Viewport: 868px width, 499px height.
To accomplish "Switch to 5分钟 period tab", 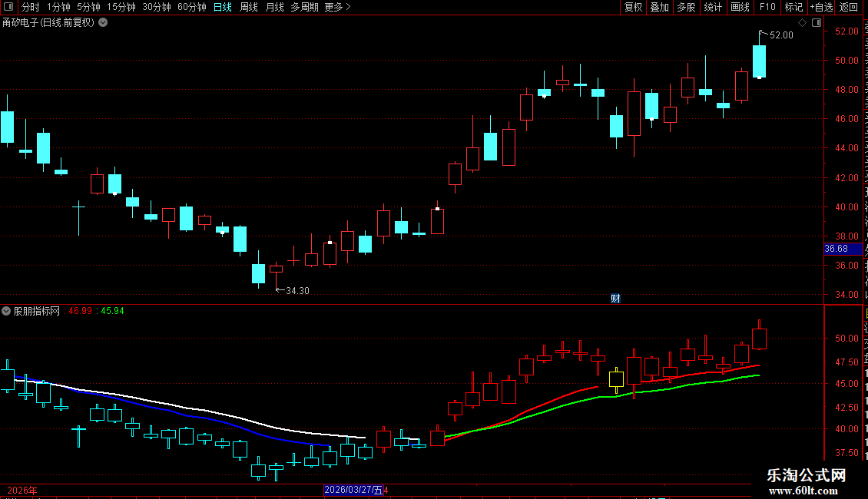I will pos(88,7).
